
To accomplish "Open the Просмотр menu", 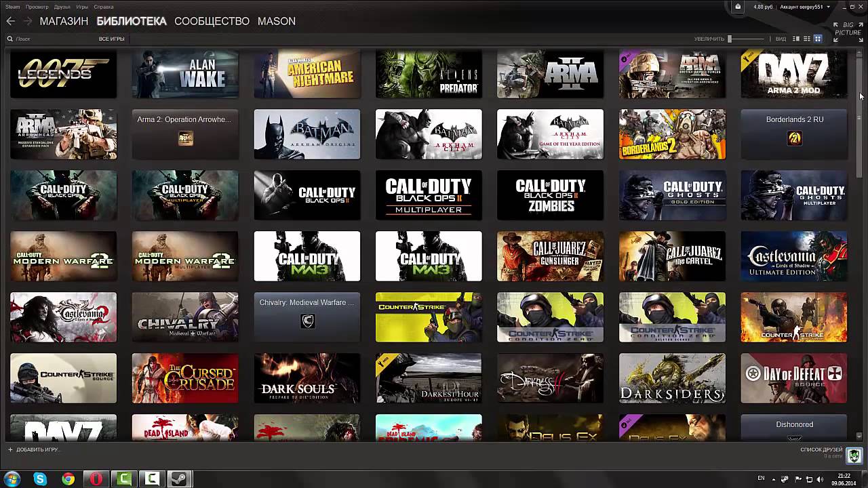I will [x=37, y=7].
